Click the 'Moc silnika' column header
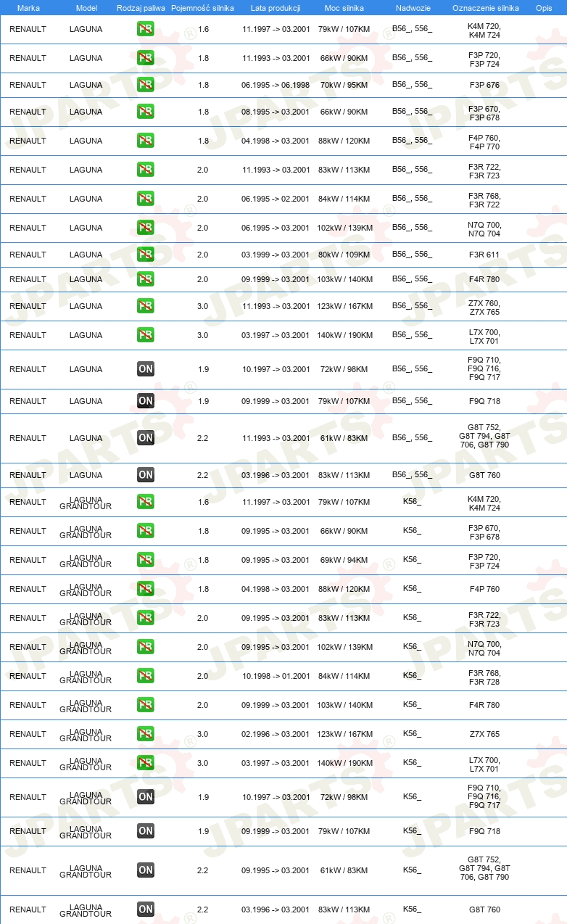The height and width of the screenshot is (924, 567). point(345,8)
